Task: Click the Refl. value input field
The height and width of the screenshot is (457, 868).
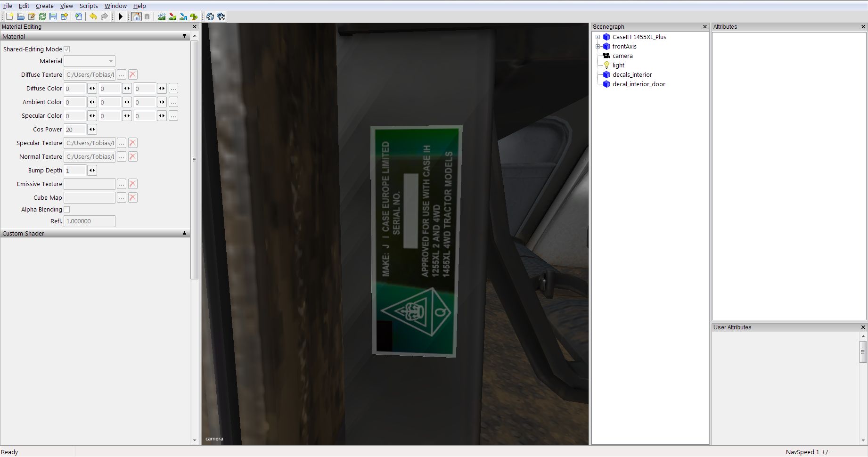Action: tap(90, 221)
